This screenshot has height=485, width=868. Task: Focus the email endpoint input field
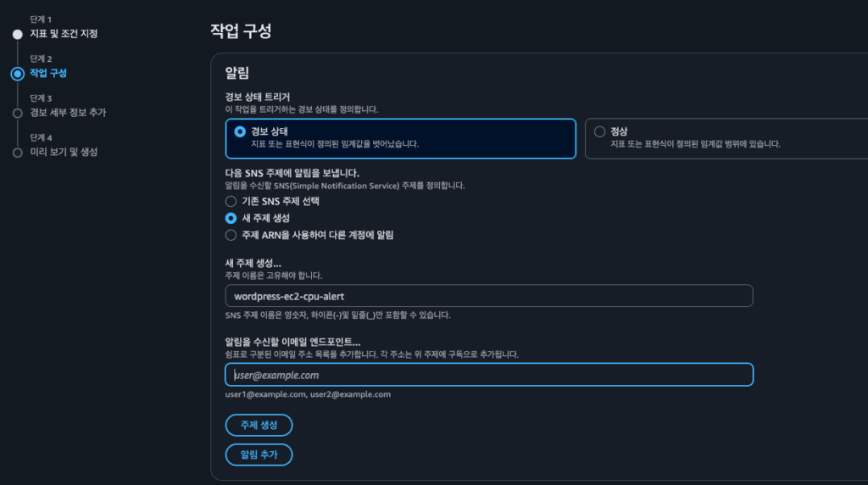[489, 375]
